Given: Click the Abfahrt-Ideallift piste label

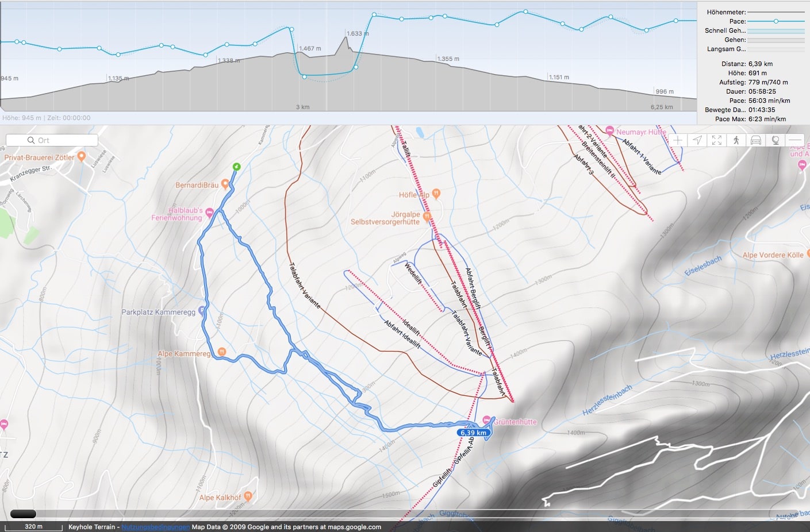Looking at the screenshot, I should pyautogui.click(x=402, y=334).
